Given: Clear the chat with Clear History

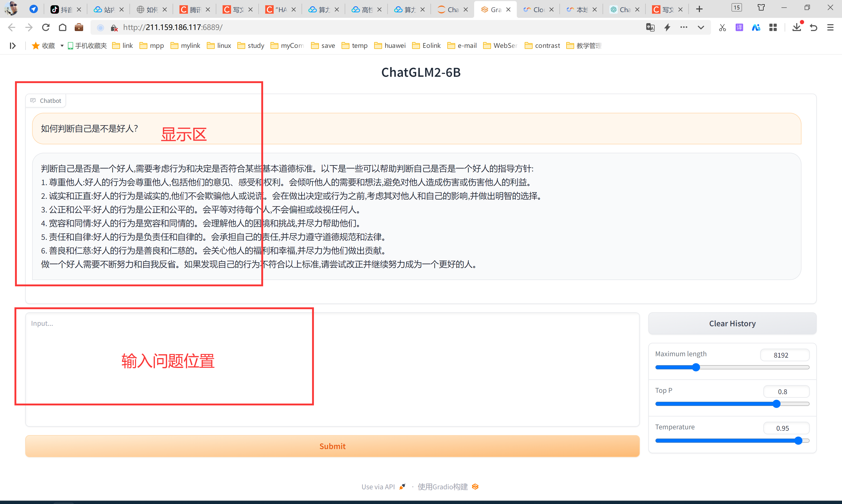Looking at the screenshot, I should [x=732, y=324].
